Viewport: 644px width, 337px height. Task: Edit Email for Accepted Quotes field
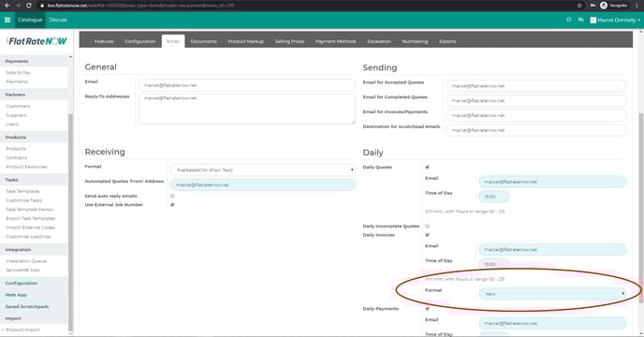coord(536,86)
